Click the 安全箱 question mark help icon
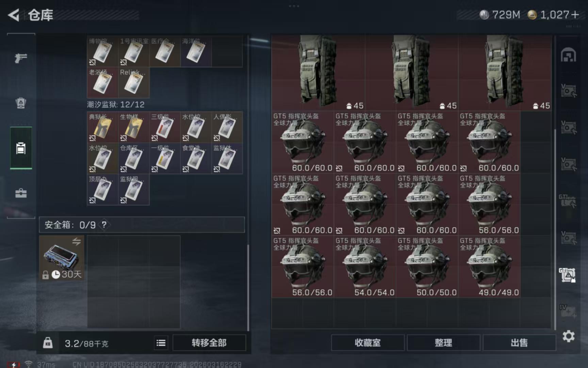The width and height of the screenshot is (588, 368). [104, 225]
